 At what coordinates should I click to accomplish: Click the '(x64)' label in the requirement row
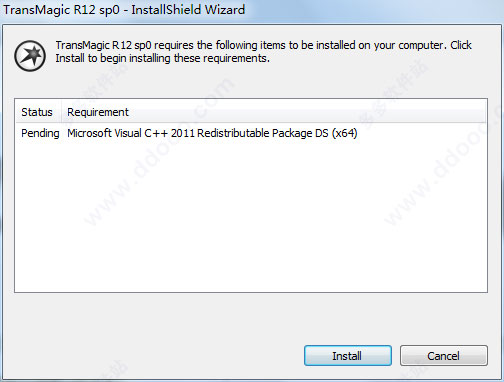coord(344,133)
